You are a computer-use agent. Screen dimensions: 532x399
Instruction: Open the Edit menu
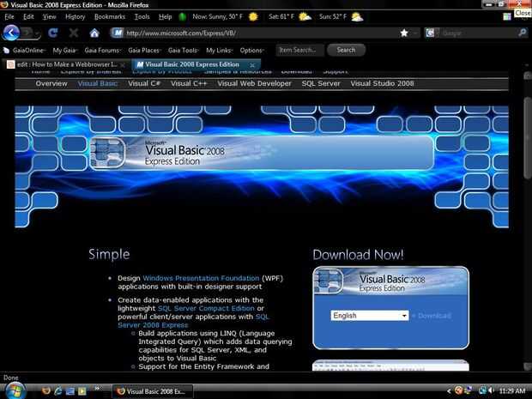28,16
